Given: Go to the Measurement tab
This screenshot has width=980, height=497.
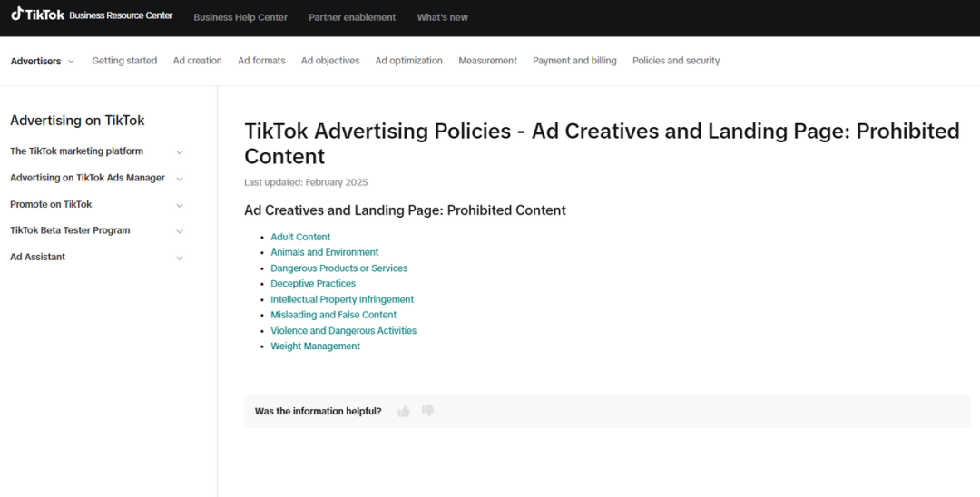Looking at the screenshot, I should pos(487,61).
